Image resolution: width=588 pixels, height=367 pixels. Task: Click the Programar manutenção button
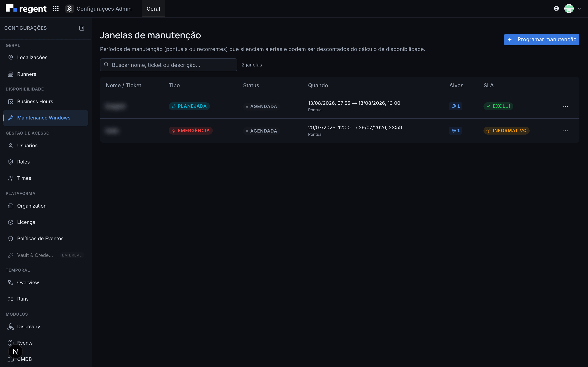(541, 39)
